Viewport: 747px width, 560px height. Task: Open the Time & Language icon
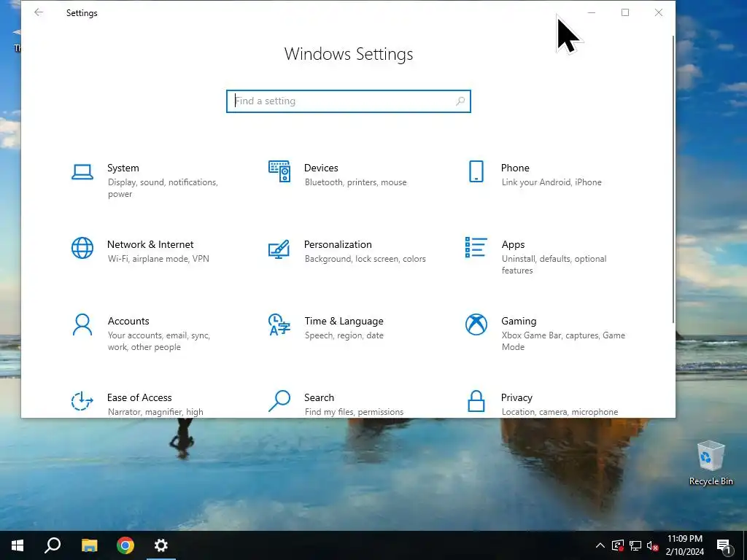coord(279,324)
